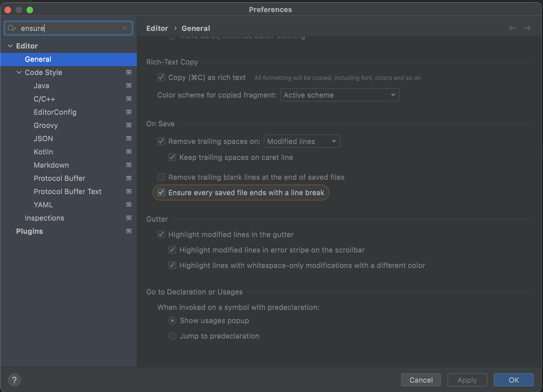Viewport: 543px width, 392px height.
Task: Select Kotlin under Code Style
Action: click(43, 152)
